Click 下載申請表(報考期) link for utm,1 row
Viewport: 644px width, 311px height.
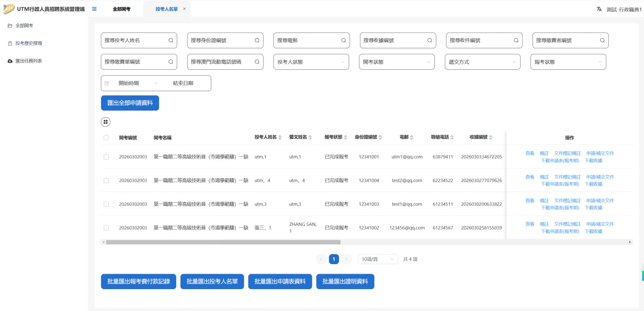560,160
